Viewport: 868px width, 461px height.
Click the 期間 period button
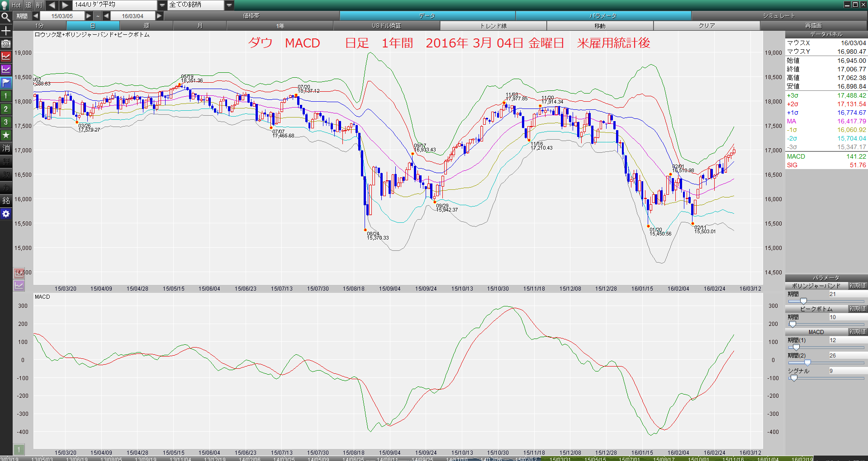(x=22, y=16)
